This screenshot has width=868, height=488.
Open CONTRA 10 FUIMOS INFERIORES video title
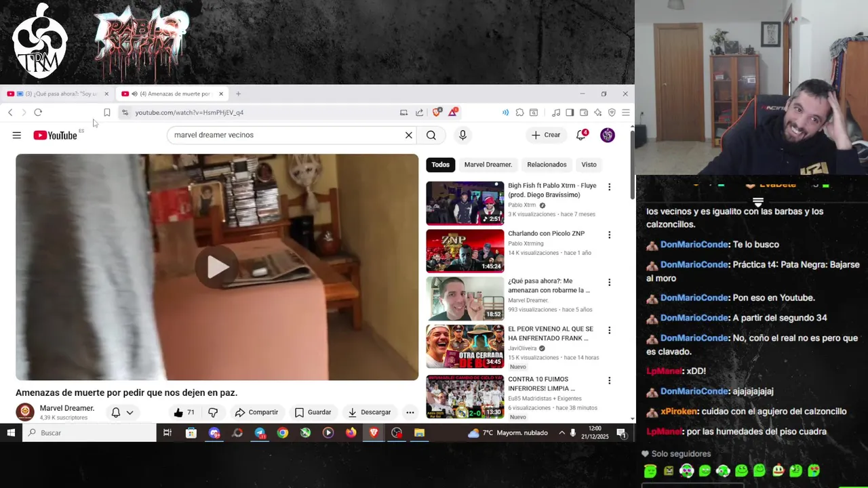coord(541,384)
